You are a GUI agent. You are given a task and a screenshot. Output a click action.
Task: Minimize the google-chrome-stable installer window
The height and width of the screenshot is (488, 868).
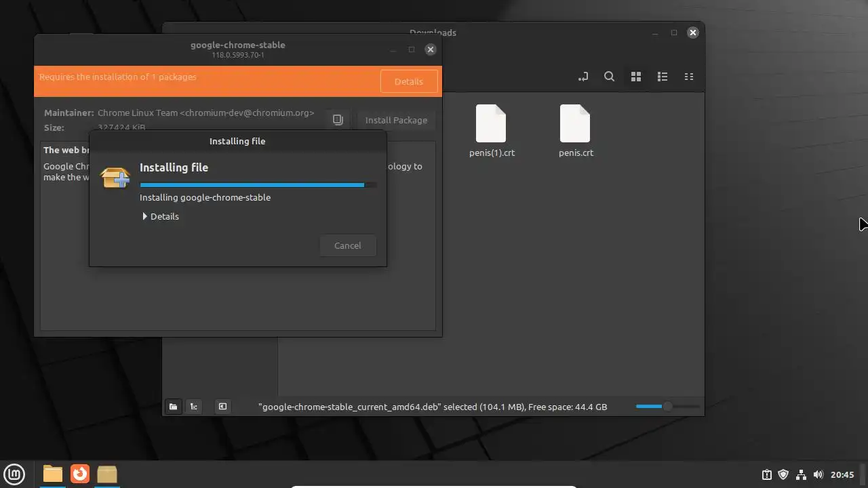click(393, 49)
